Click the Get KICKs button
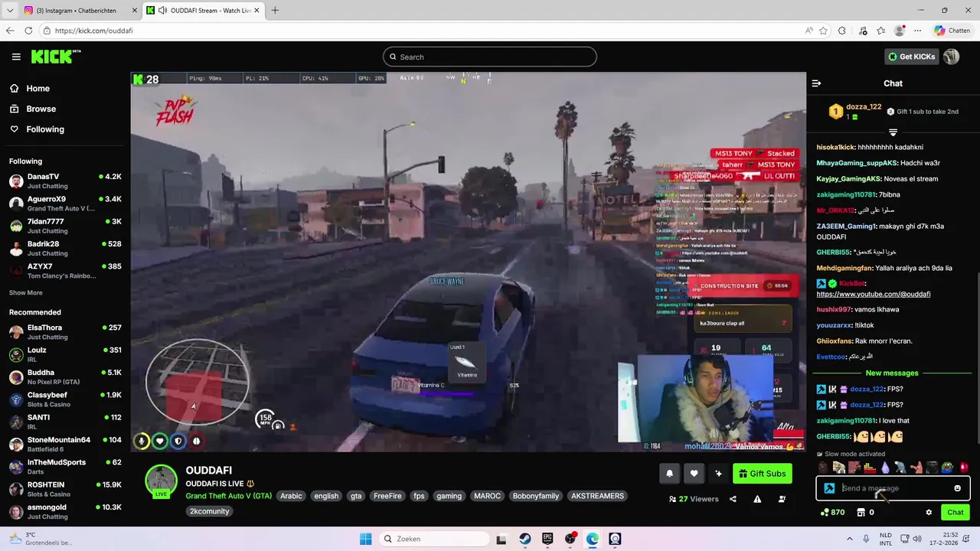The height and width of the screenshot is (551, 980). (912, 57)
